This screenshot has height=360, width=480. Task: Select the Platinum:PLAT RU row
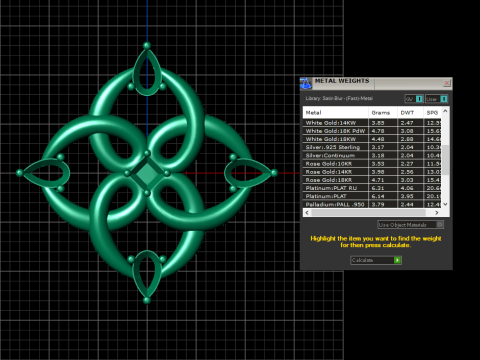point(372,188)
